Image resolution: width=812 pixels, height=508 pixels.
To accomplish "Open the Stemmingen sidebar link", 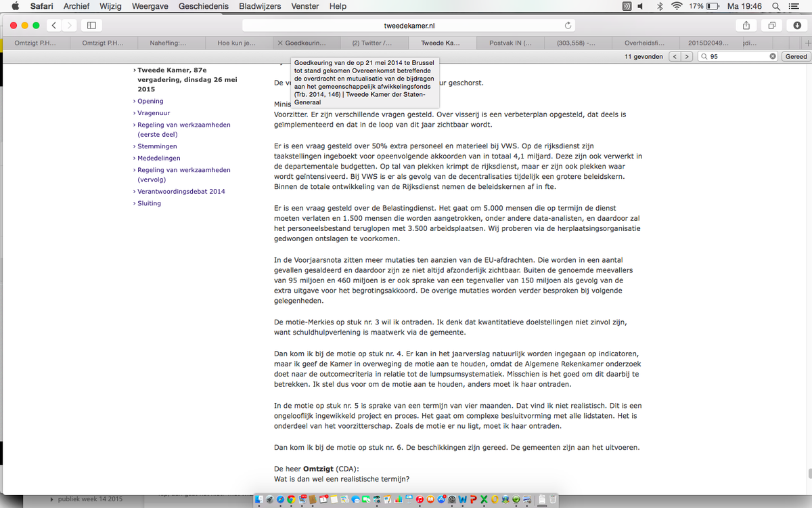I will pyautogui.click(x=157, y=146).
